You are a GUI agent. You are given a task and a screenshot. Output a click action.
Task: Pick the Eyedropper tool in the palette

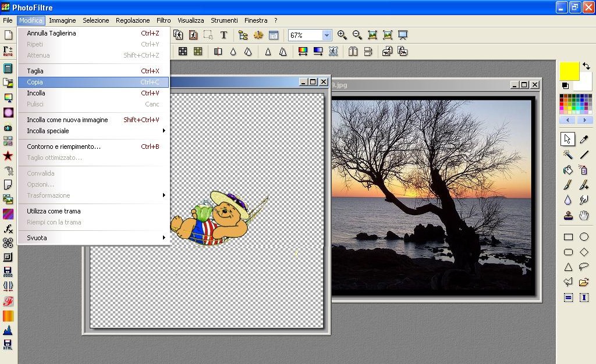pyautogui.click(x=584, y=139)
